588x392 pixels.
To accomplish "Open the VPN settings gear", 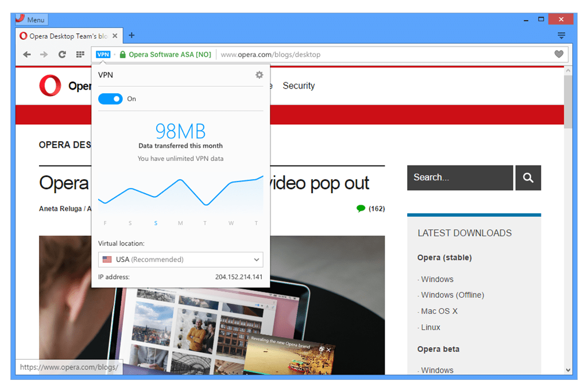I will [259, 75].
